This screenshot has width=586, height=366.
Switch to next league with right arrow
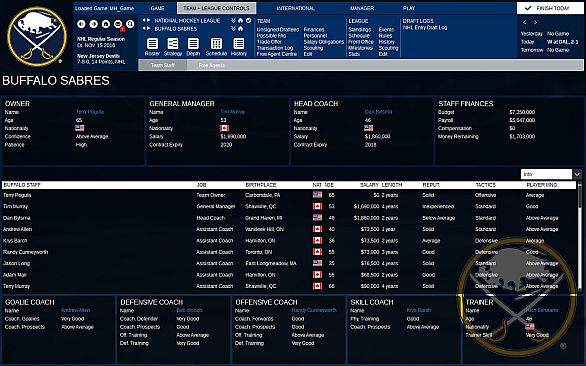pos(148,20)
